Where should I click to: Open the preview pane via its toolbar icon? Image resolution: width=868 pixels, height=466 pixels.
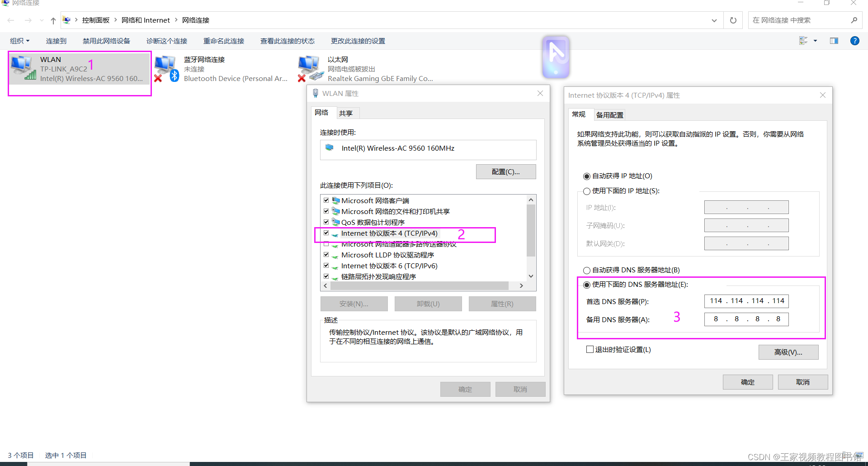(833, 41)
